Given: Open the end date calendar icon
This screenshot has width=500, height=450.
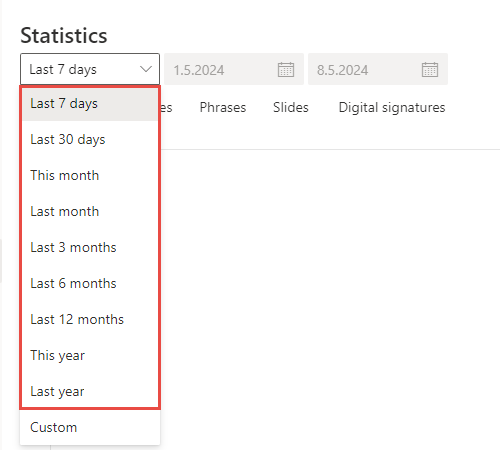Looking at the screenshot, I should 430,70.
